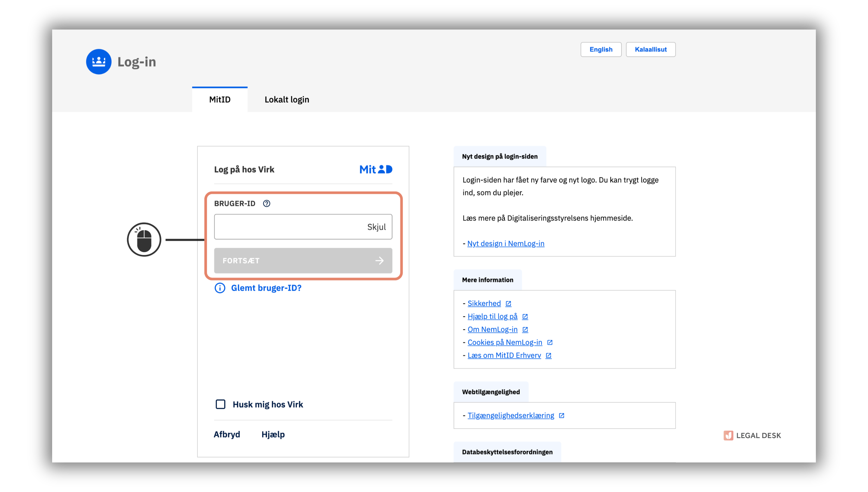The height and width of the screenshot is (492, 868).
Task: Open the Hjælp til log på link
Action: coord(492,317)
